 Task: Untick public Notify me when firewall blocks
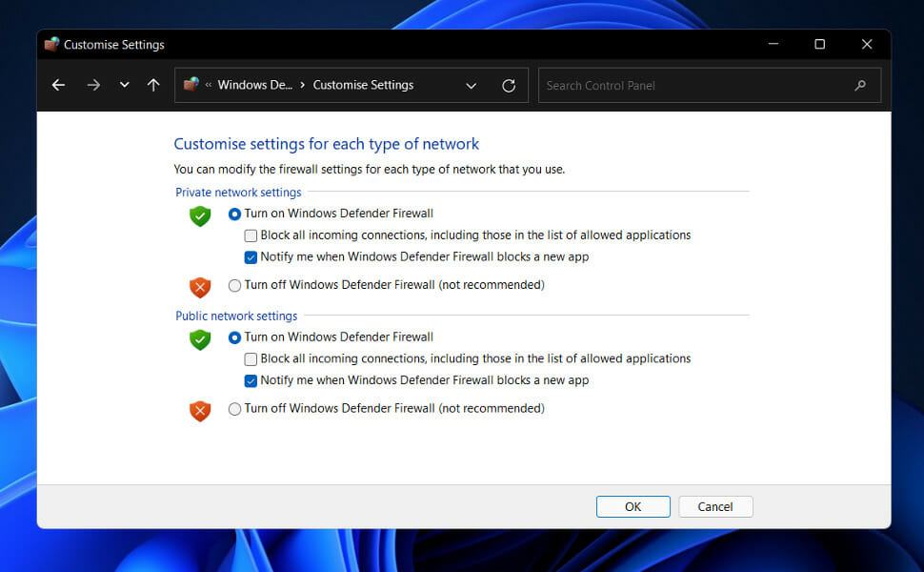click(x=251, y=381)
